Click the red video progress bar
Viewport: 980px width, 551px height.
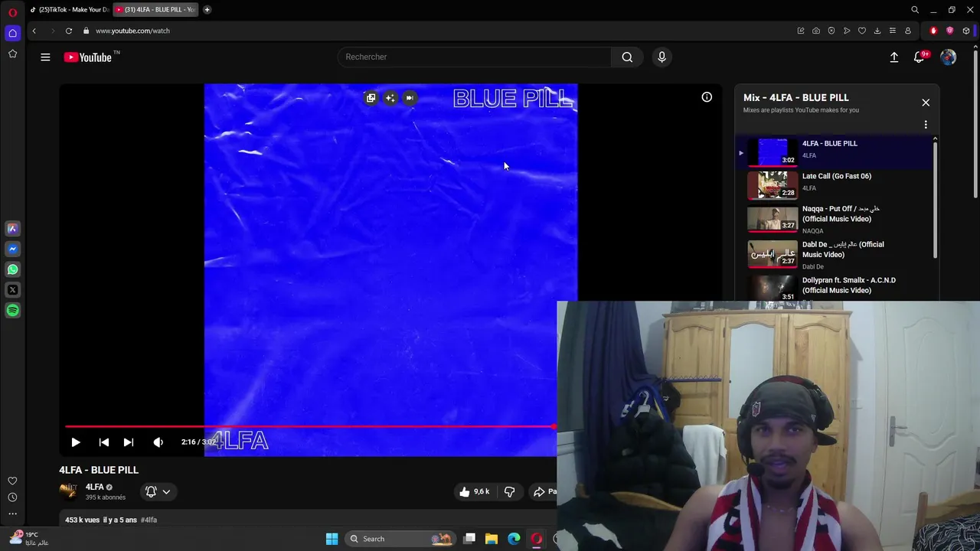(310, 426)
